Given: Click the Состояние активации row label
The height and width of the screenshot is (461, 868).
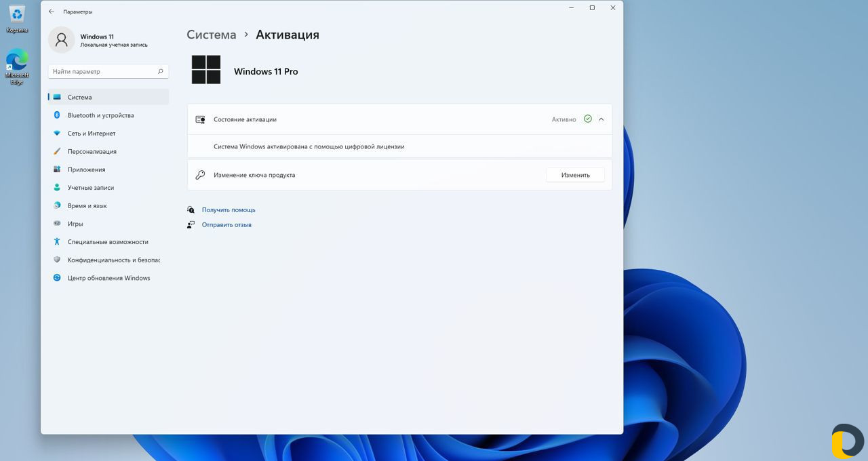Looking at the screenshot, I should point(245,119).
